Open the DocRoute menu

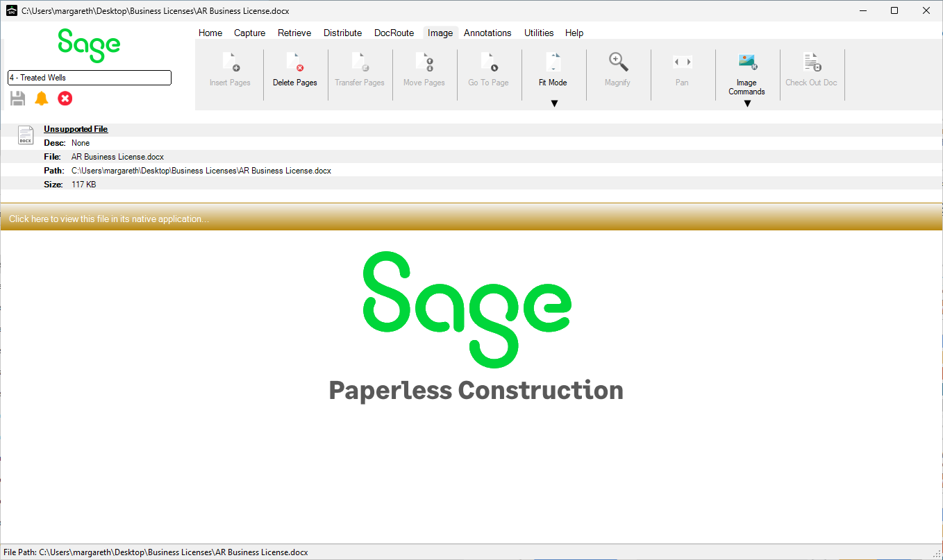[x=394, y=33]
